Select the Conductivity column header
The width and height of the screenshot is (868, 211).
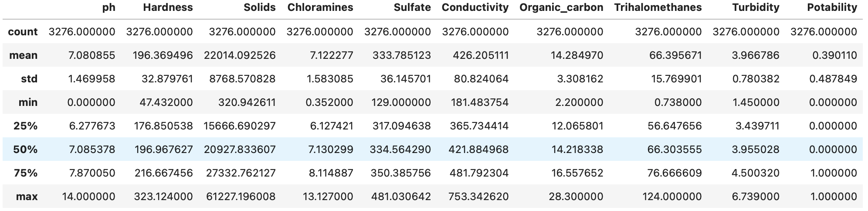[x=475, y=7]
